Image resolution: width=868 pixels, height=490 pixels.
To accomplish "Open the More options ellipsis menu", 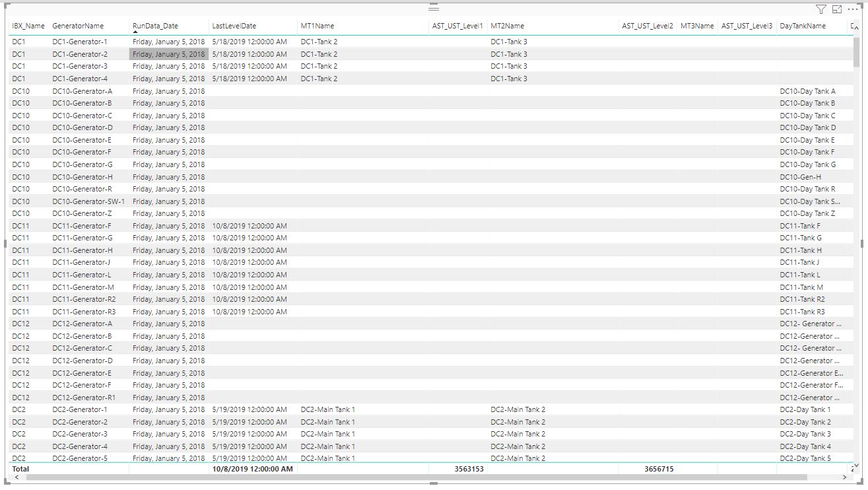I will pyautogui.click(x=852, y=9).
